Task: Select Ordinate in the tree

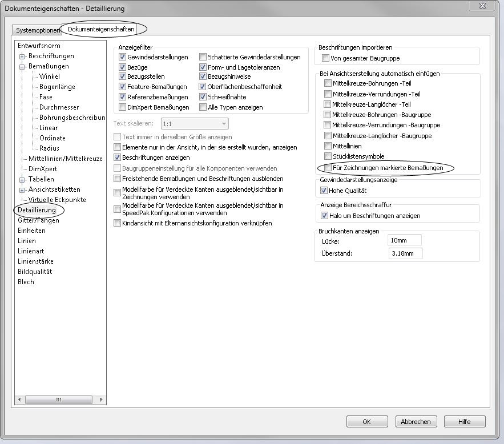Action: pyautogui.click(x=53, y=138)
